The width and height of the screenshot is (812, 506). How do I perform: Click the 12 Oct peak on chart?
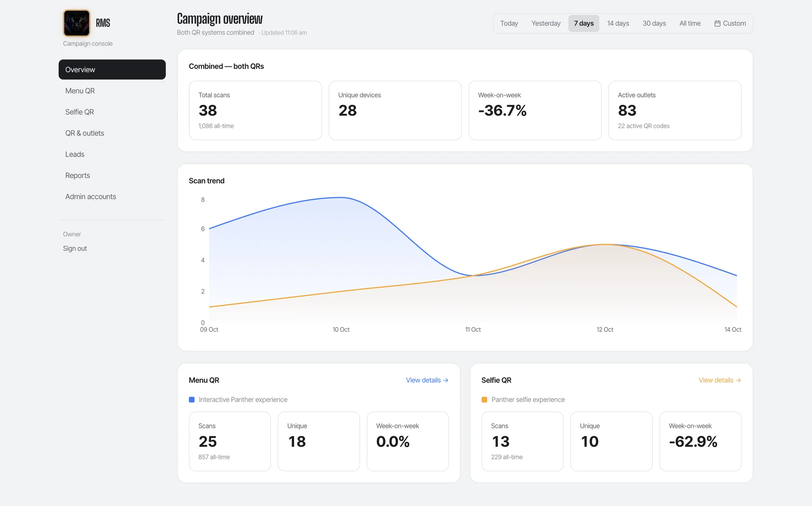(x=605, y=244)
